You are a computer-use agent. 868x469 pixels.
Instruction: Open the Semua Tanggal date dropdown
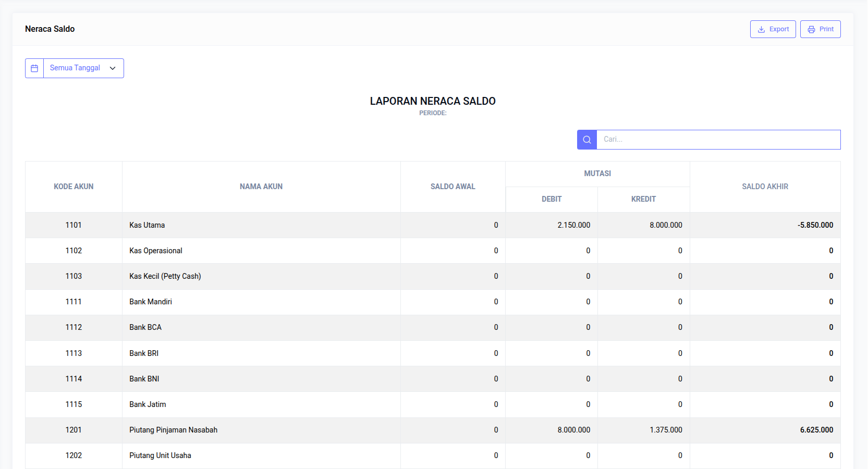click(x=75, y=68)
